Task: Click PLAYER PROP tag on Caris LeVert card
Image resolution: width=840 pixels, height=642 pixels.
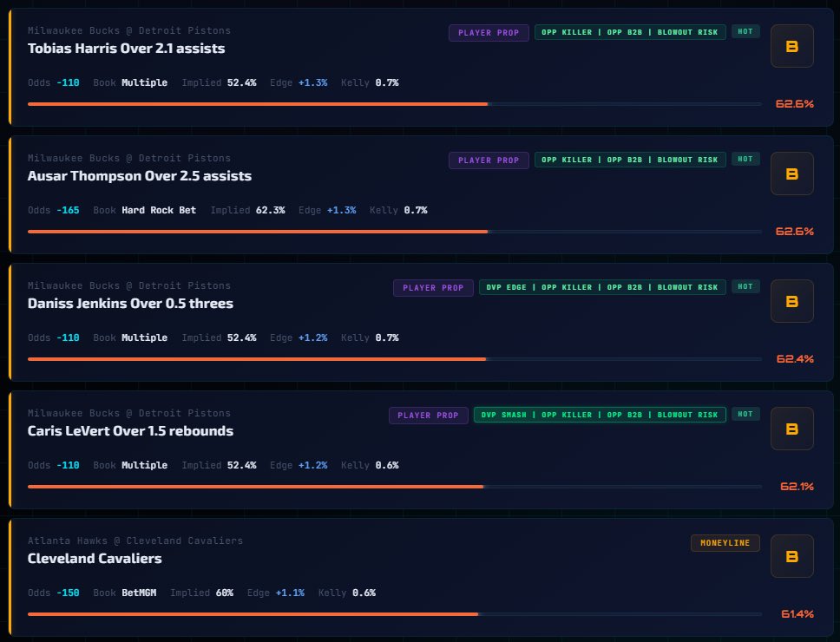Action: click(428, 415)
